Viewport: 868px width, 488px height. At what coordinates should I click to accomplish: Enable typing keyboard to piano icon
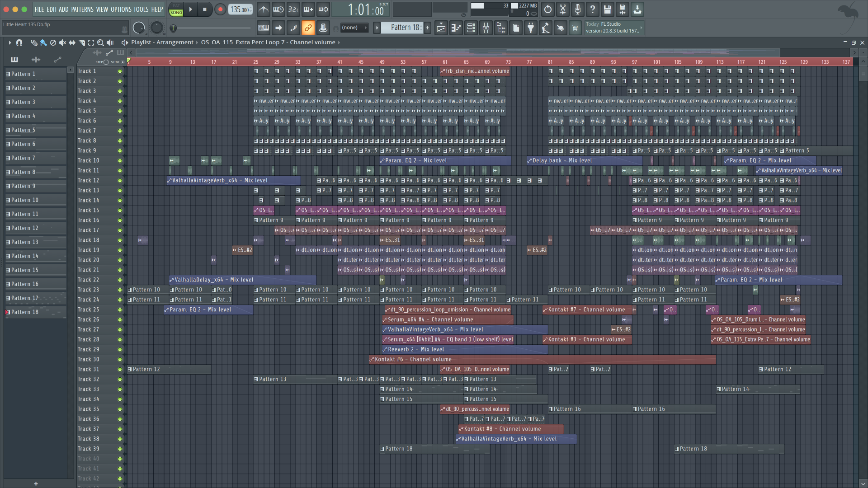tap(263, 28)
